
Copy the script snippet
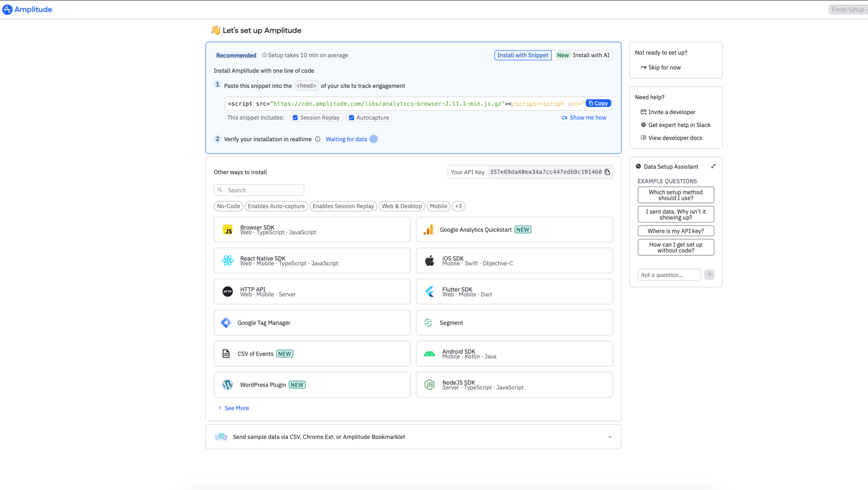(x=598, y=104)
